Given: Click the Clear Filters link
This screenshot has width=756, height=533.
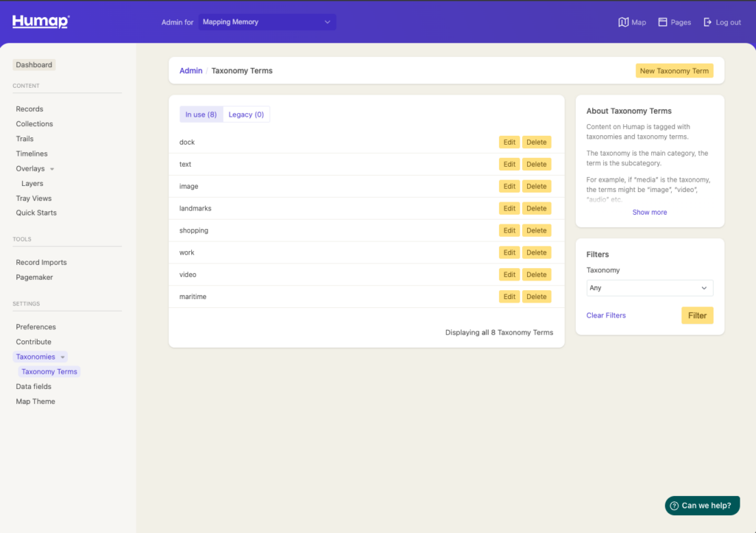Looking at the screenshot, I should tap(605, 315).
